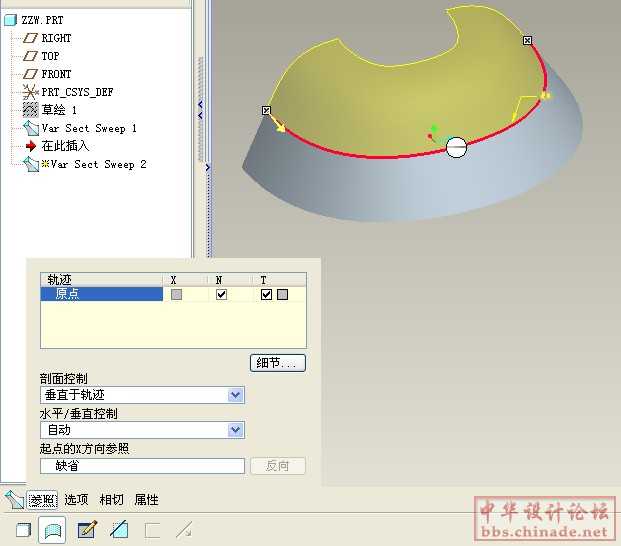Click the lower sash expand arrow

click(x=208, y=167)
